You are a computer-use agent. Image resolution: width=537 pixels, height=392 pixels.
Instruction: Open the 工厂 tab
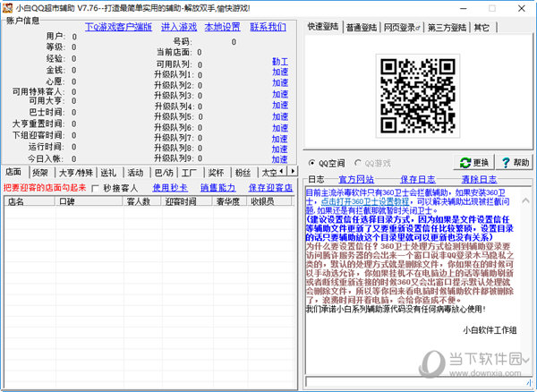[190, 173]
